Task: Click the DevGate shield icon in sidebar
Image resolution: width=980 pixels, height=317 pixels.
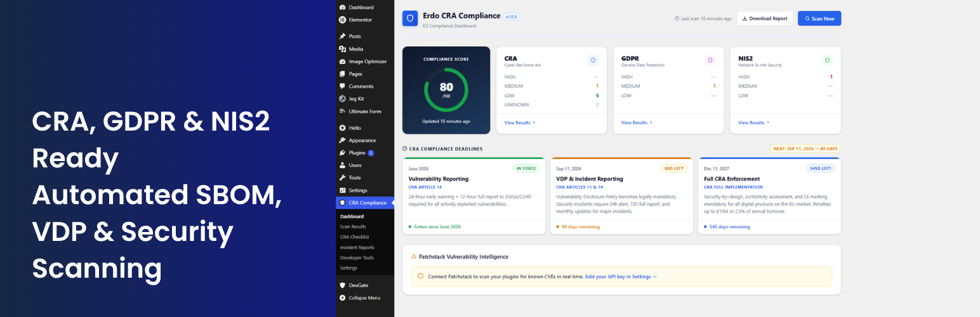Action: tap(343, 285)
